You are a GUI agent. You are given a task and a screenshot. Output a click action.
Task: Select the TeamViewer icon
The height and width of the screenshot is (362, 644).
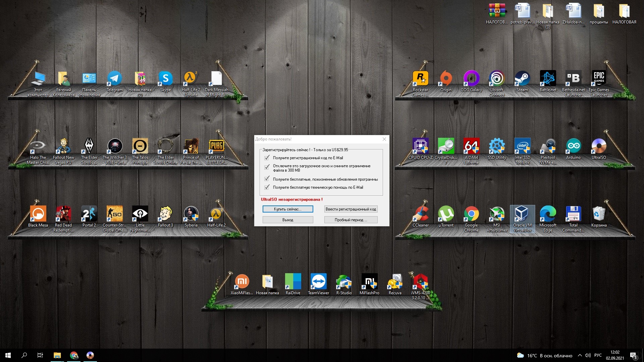point(319,284)
